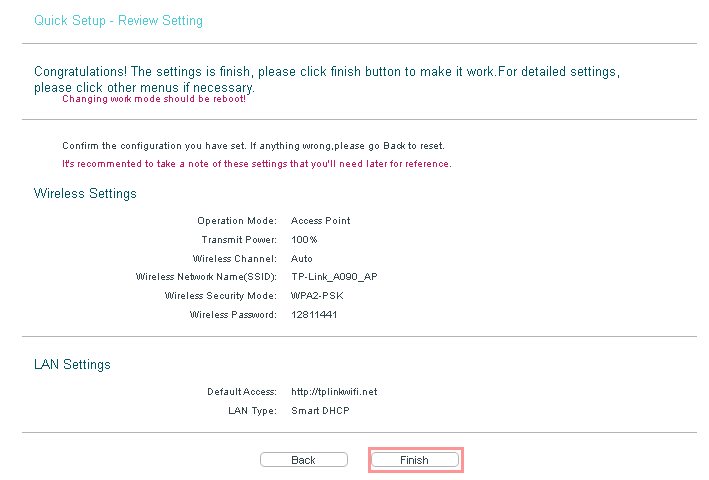Image resolution: width=709 pixels, height=480 pixels.
Task: Click the Auto wireless channel value
Action: (x=302, y=258)
